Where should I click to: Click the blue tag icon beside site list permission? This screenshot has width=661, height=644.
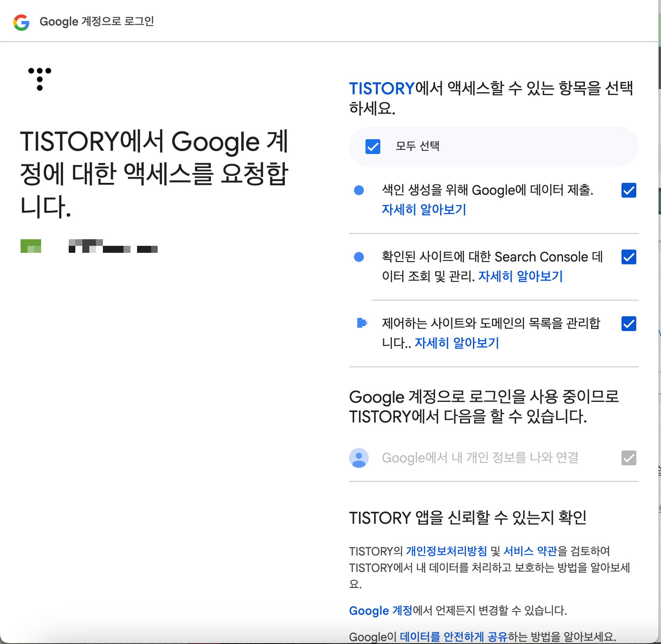(x=362, y=323)
